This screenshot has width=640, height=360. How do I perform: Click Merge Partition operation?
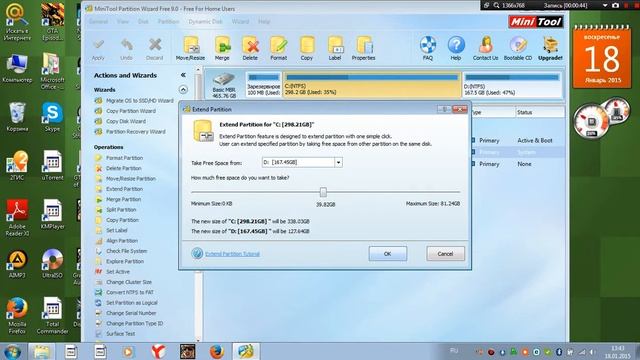(x=123, y=200)
